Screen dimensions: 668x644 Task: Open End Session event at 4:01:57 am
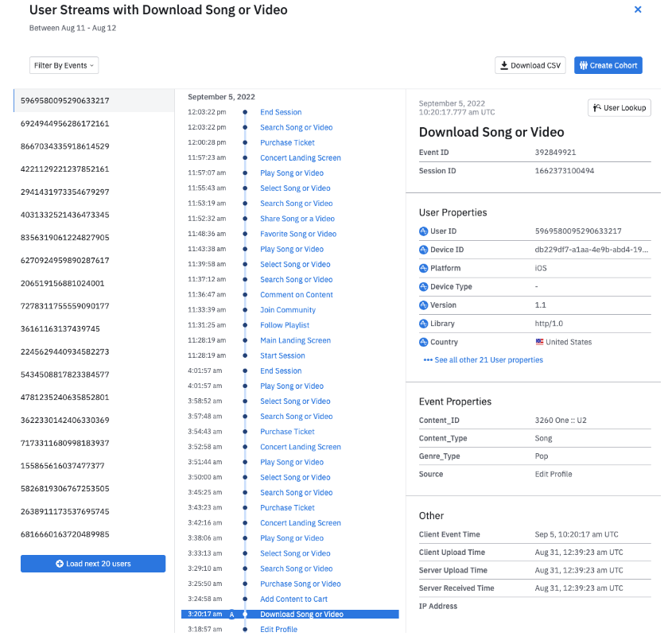tap(281, 371)
